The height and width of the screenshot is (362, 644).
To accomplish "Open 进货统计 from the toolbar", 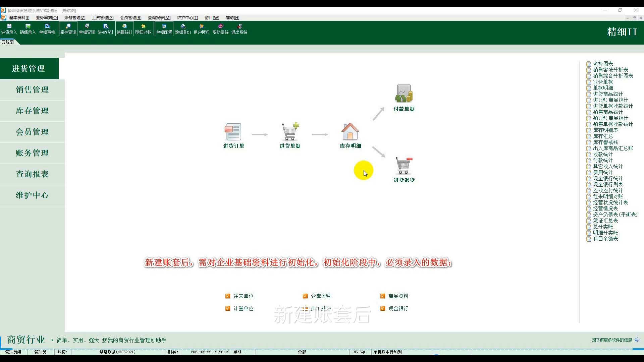I will [x=106, y=29].
